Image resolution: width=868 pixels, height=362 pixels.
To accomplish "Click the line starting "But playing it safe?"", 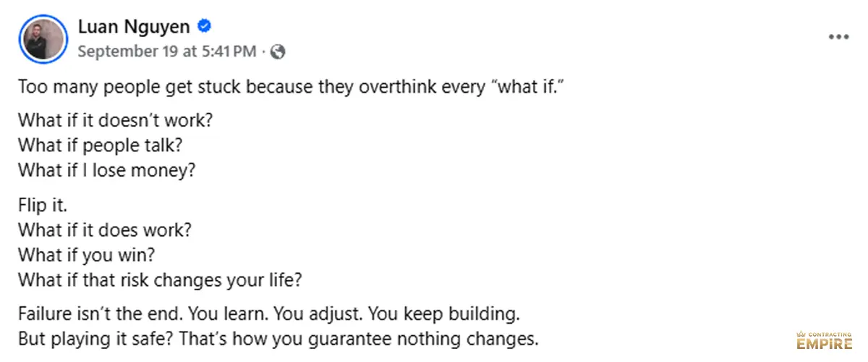I will 278,338.
